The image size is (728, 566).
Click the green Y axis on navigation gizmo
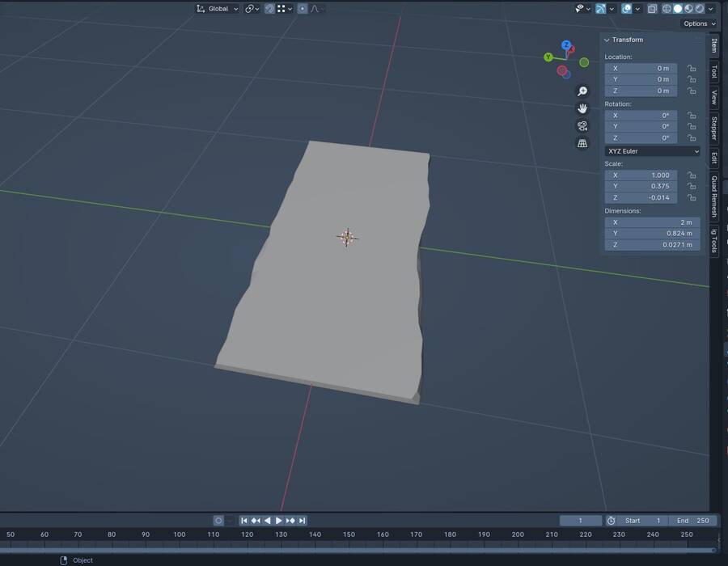[x=548, y=57]
